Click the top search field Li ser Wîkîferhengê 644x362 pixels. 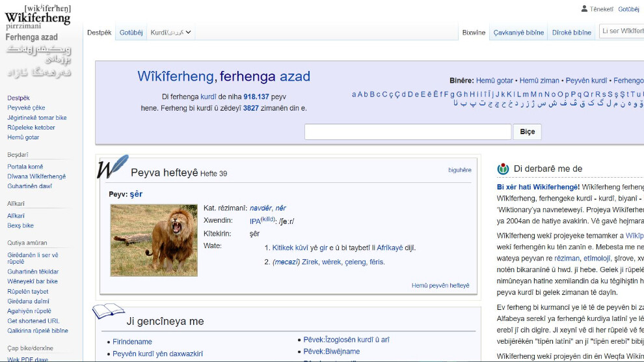[621, 31]
